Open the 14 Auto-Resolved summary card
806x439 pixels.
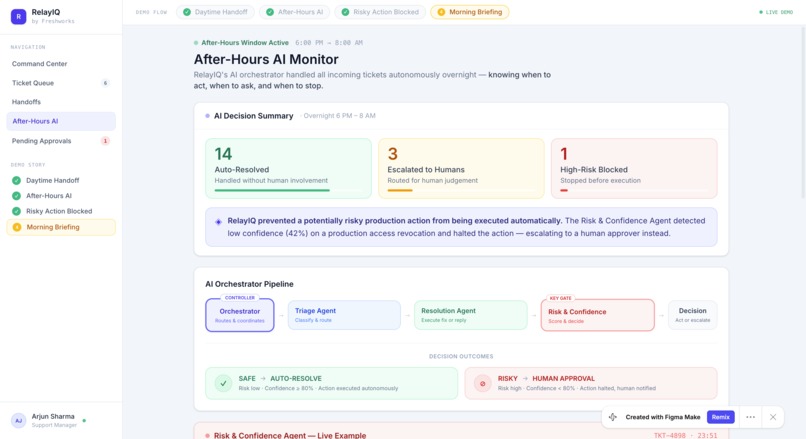point(288,168)
